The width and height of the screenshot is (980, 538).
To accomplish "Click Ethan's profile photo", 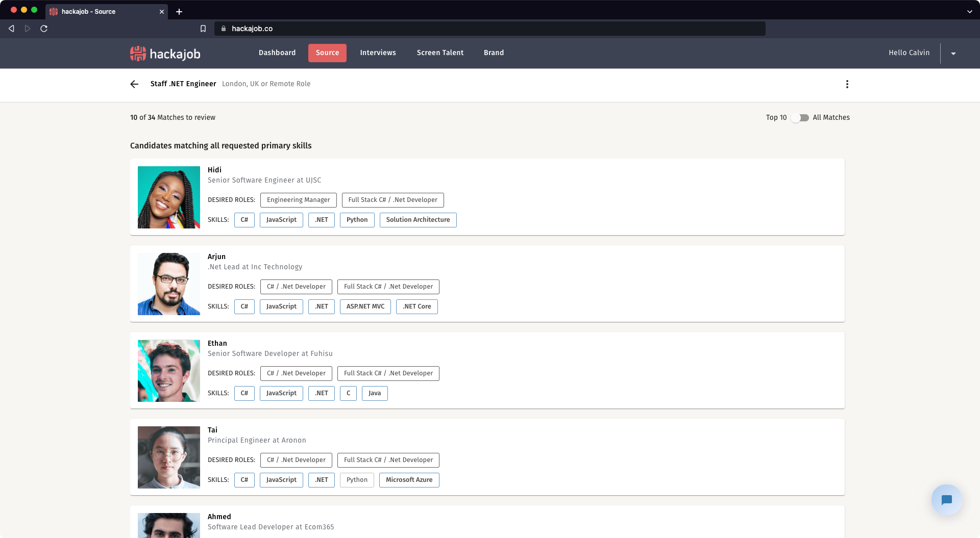I will 168,371.
